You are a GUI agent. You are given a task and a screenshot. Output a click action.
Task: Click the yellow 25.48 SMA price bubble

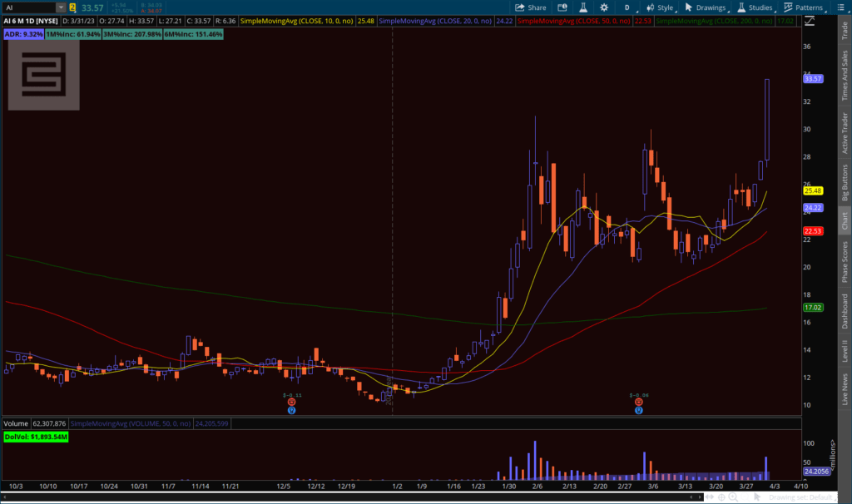coord(813,190)
